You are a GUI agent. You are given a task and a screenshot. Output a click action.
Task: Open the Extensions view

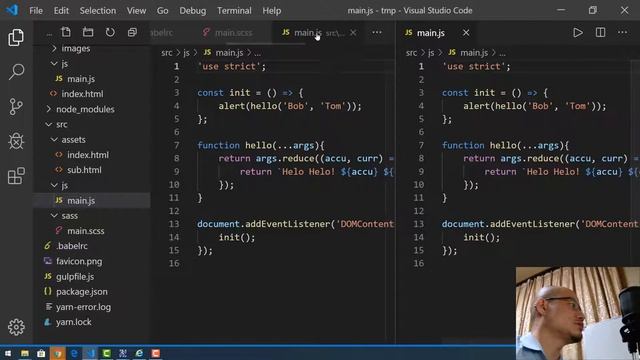16,176
